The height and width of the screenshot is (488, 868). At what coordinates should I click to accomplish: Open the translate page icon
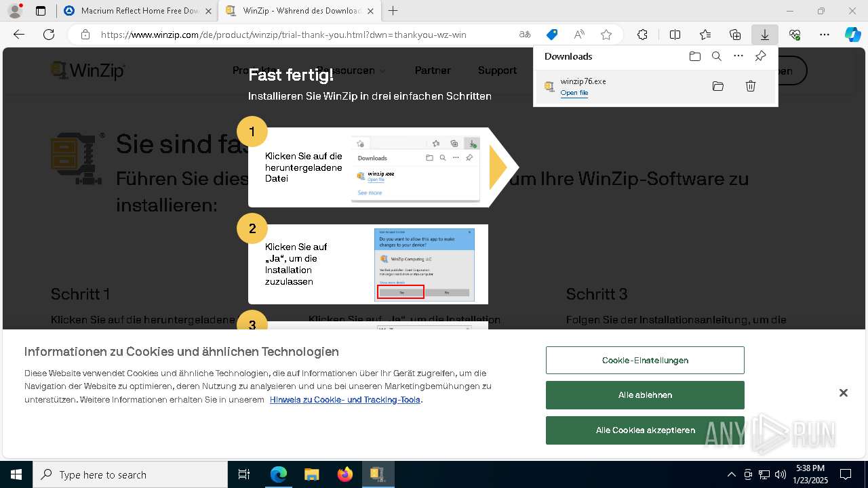click(525, 35)
